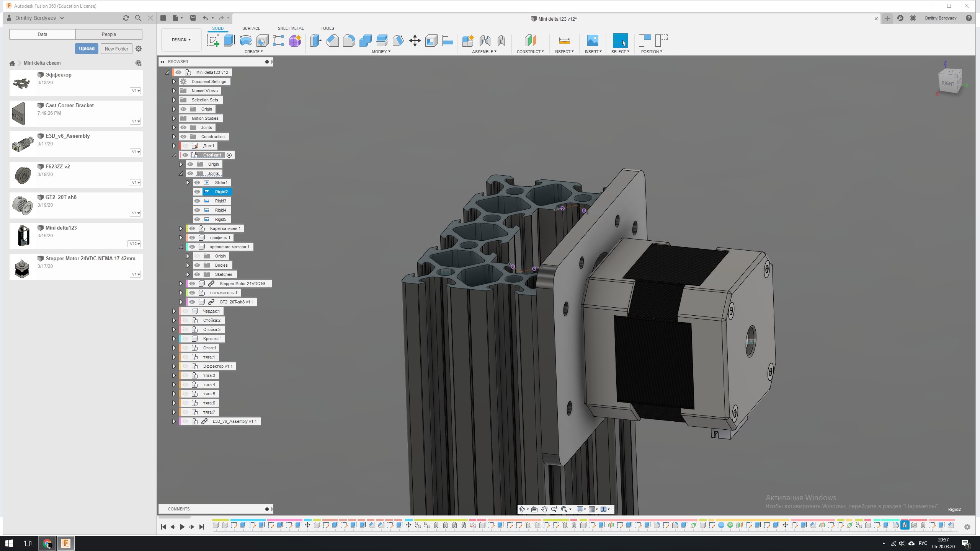
Task: Show the hidden Дно:1 component
Action: 185,146
